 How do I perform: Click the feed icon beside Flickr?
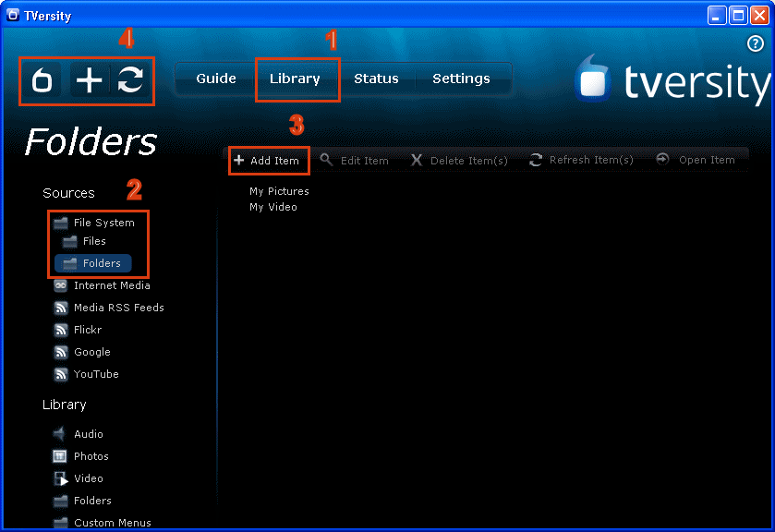point(60,330)
